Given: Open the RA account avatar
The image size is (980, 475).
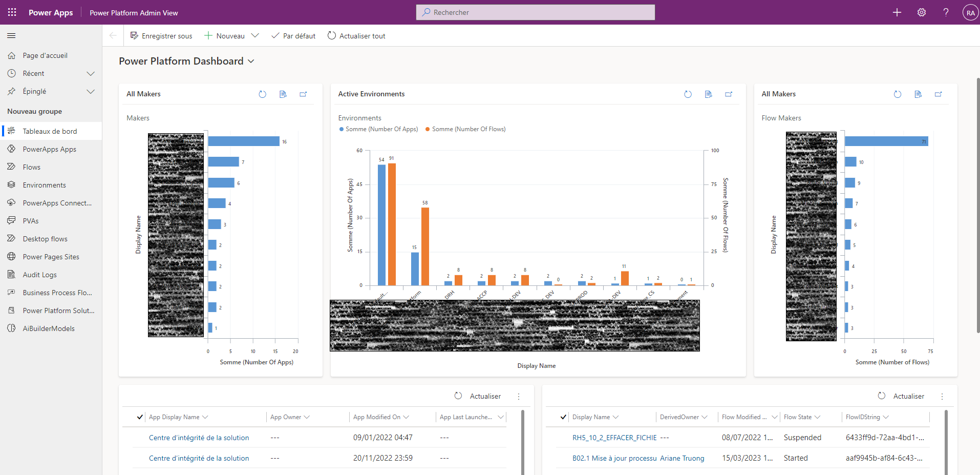Looking at the screenshot, I should coord(970,13).
